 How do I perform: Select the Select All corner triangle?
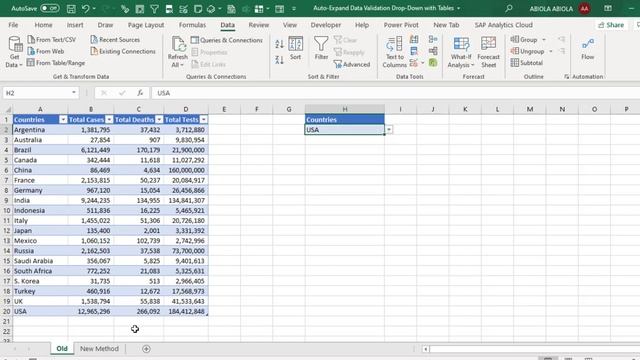[x=8, y=109]
